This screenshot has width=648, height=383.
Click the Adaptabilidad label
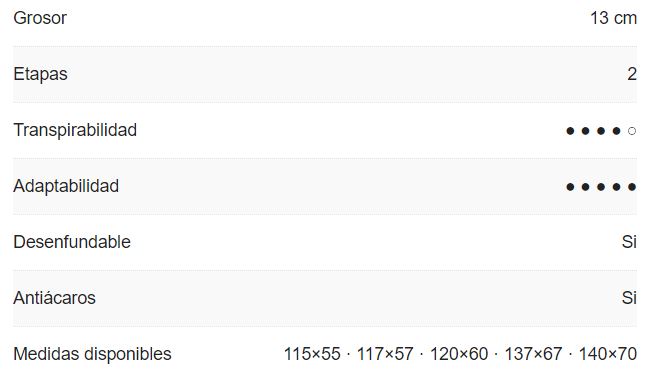click(66, 186)
